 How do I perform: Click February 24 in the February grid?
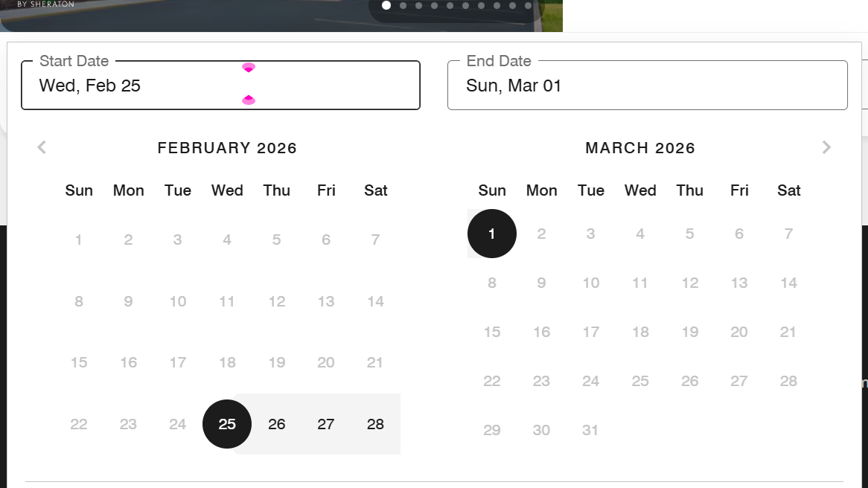(x=177, y=424)
